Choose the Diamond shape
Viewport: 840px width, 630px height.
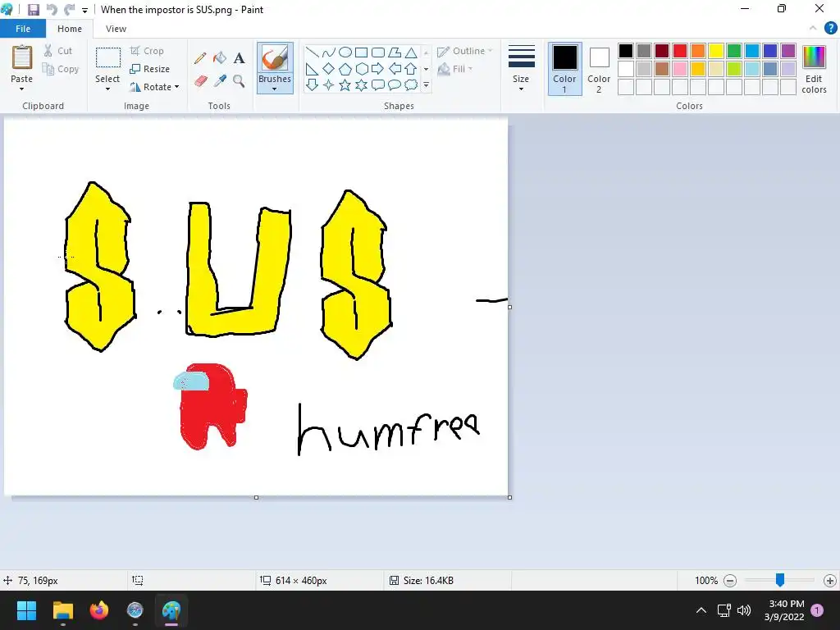point(328,69)
